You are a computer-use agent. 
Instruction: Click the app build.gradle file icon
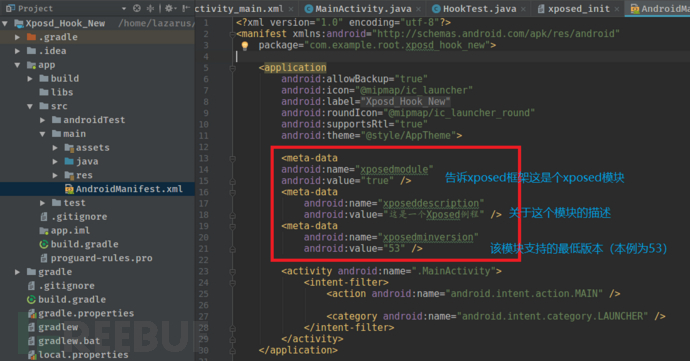[x=44, y=244]
